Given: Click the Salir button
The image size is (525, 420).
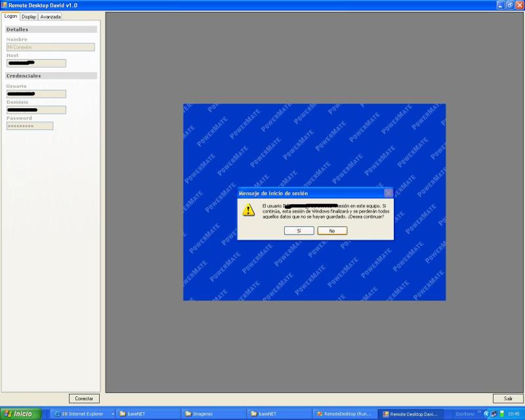Looking at the screenshot, I should pyautogui.click(x=508, y=398).
